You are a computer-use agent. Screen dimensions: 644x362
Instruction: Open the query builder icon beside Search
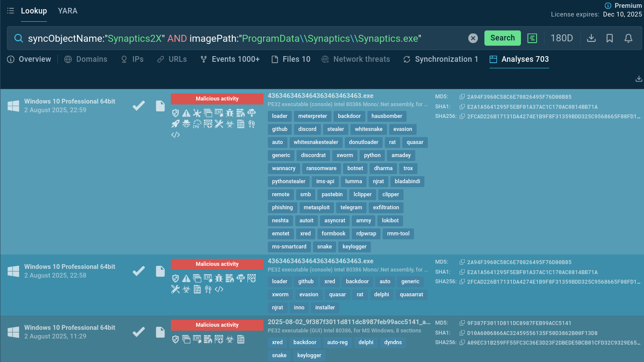pos(532,38)
